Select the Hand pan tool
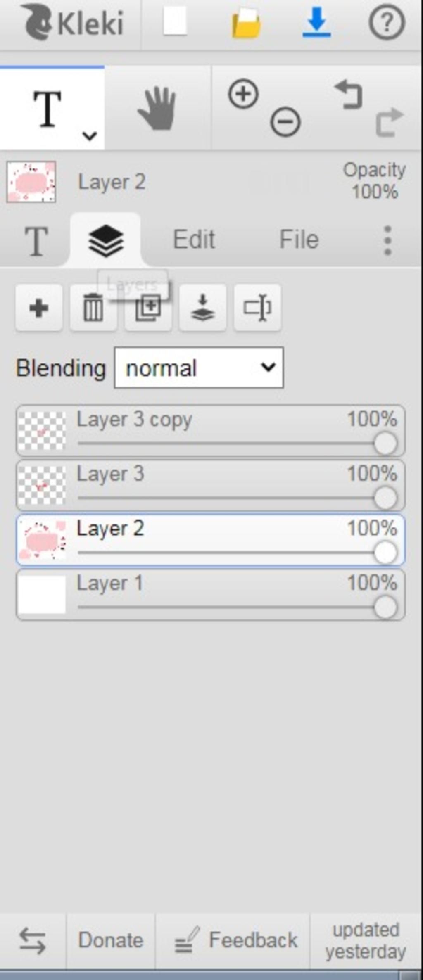The width and height of the screenshot is (423, 980). (157, 108)
